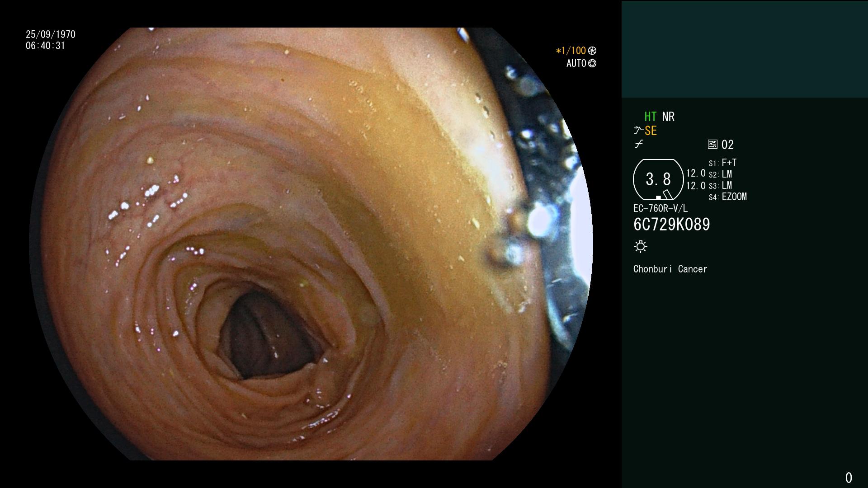
Task: Click the settings sliders icon beside 02
Action: (x=712, y=144)
